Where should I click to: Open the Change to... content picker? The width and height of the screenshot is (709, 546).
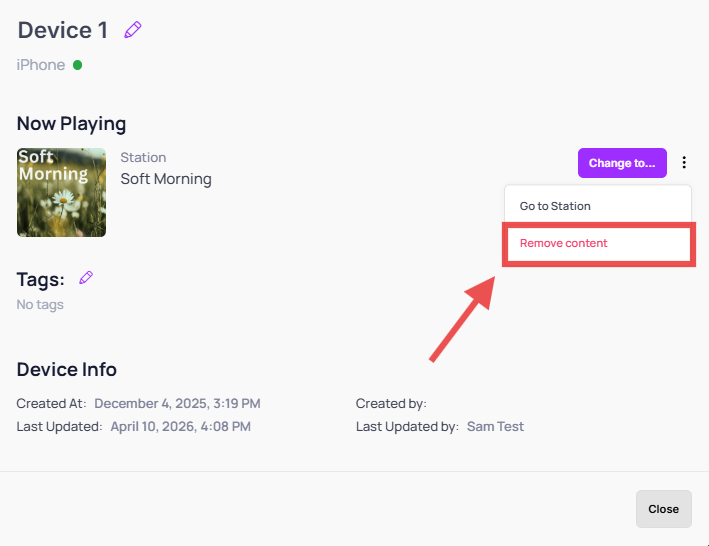click(x=622, y=163)
